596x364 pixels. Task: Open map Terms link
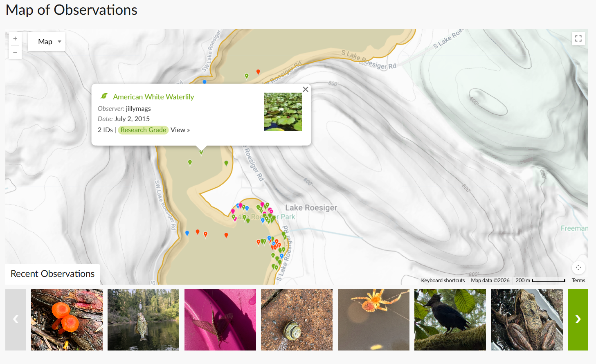[x=578, y=281]
